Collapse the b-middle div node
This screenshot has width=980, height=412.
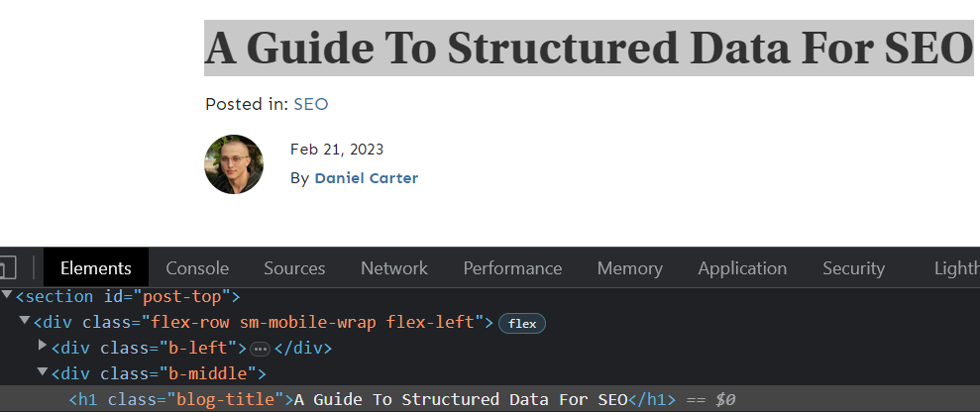pyautogui.click(x=43, y=371)
